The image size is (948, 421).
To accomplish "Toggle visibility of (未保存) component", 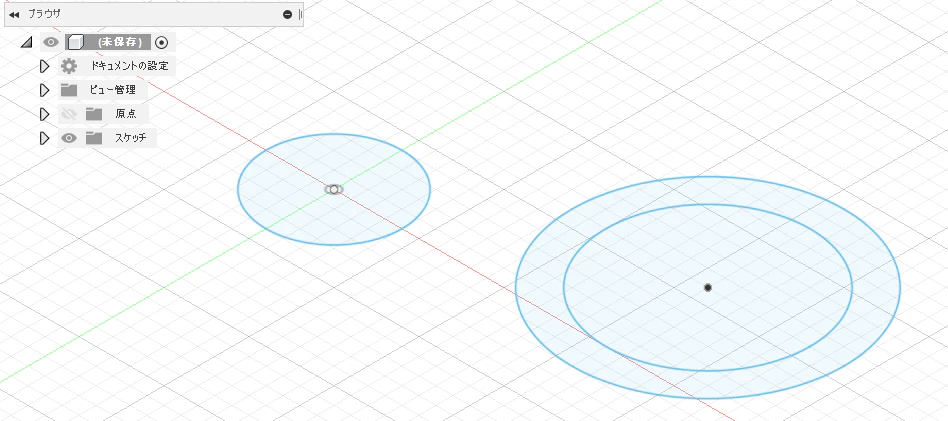I will [51, 42].
